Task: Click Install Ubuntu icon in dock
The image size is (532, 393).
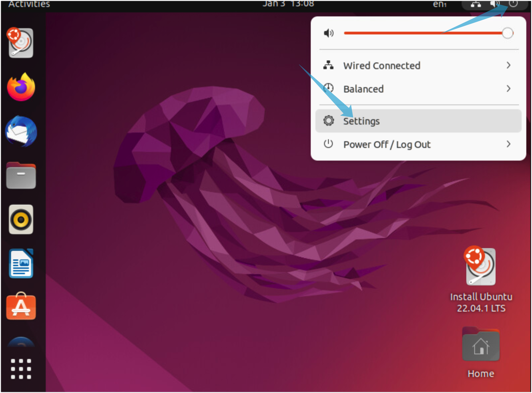Action: (21, 43)
